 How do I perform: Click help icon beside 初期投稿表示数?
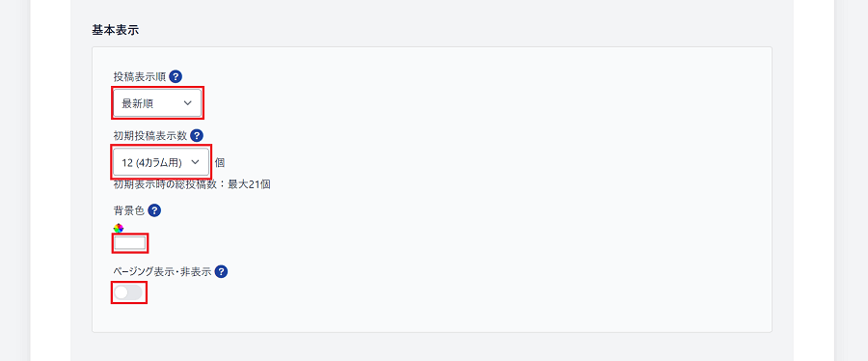(197, 136)
